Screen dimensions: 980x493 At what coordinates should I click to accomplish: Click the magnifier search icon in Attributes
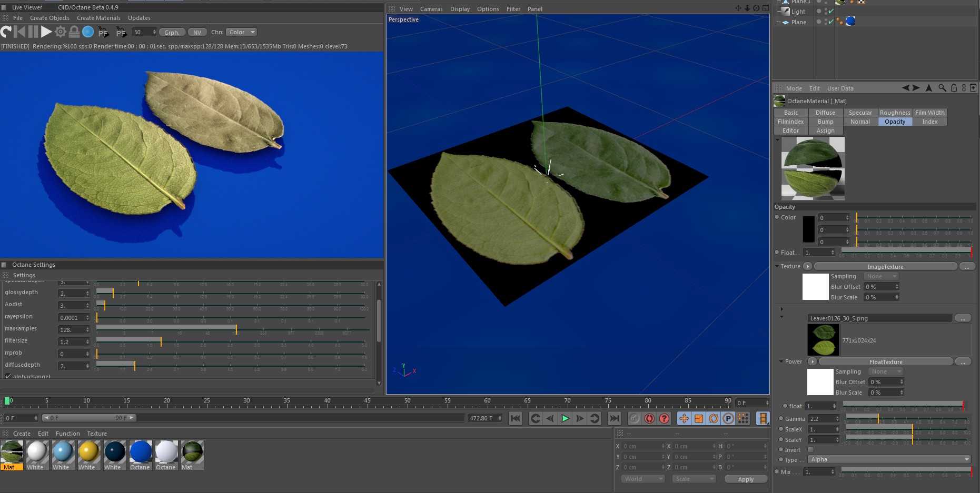pyautogui.click(x=942, y=88)
